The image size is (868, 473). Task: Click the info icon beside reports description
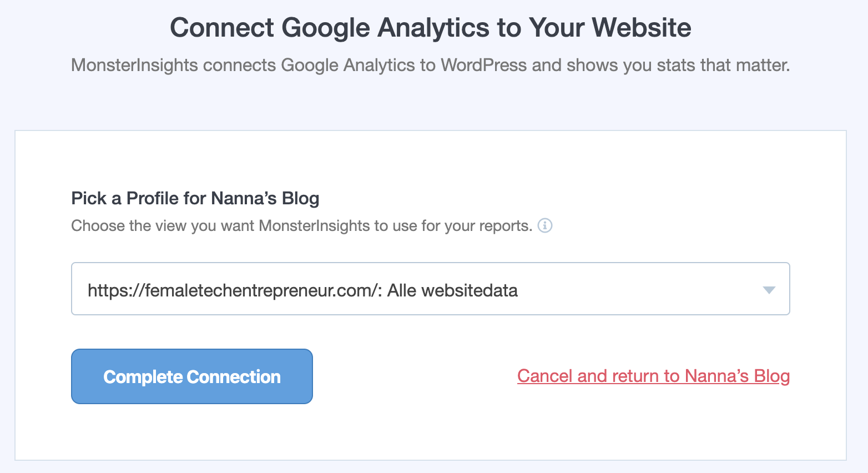[x=545, y=226]
